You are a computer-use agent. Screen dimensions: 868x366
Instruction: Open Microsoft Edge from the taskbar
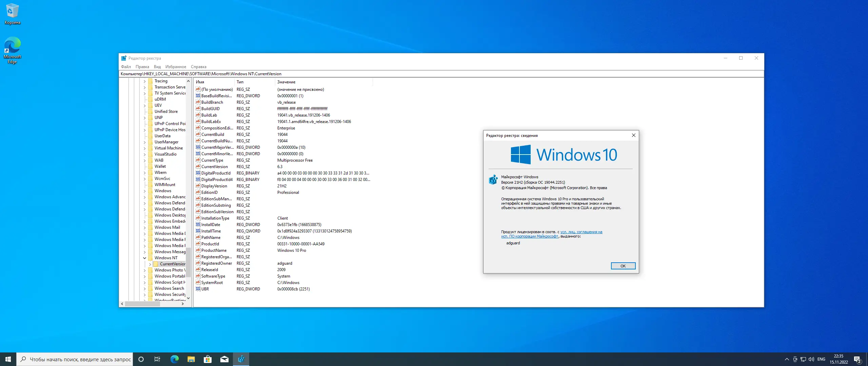174,359
